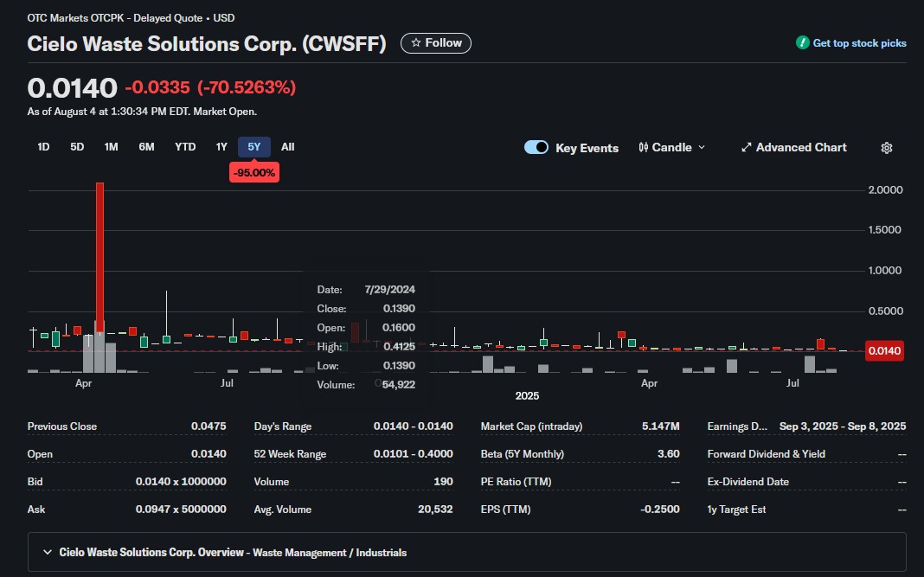
Task: Click the Cielo Waste Solutions Corp. (CWSFF) heading
Action: [x=207, y=43]
